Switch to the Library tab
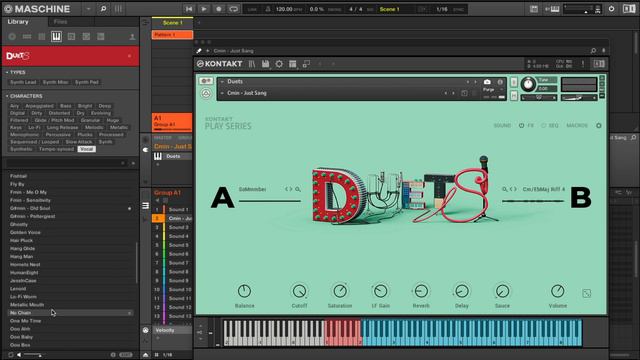The height and width of the screenshot is (360, 640). click(x=18, y=22)
